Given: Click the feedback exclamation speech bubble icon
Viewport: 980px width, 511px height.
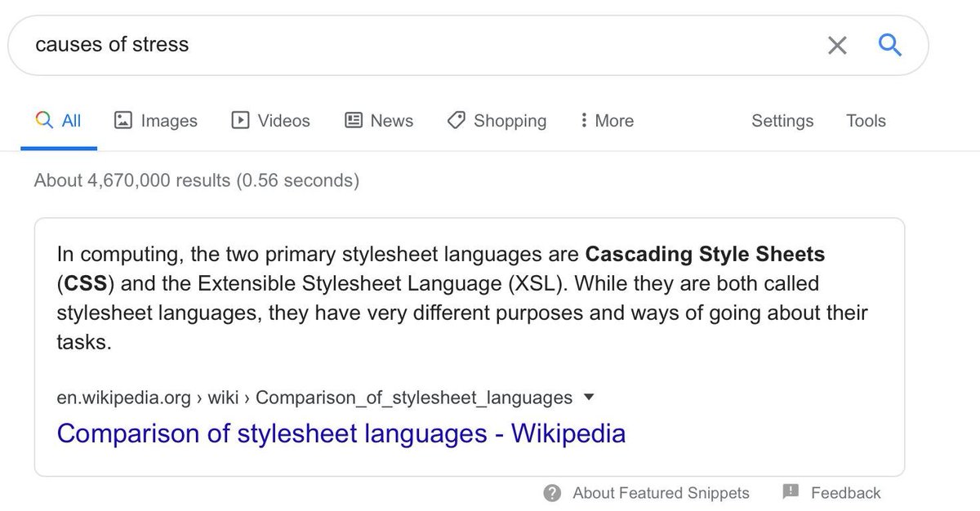Looking at the screenshot, I should click(x=790, y=492).
